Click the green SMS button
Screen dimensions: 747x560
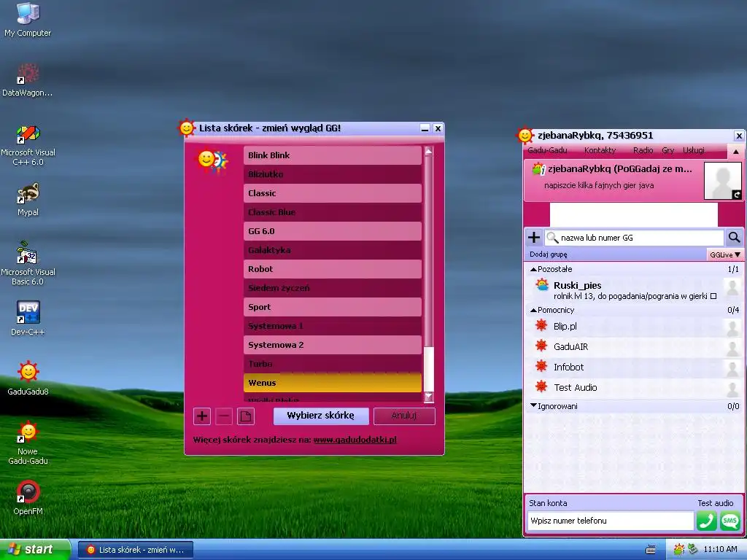[729, 521]
